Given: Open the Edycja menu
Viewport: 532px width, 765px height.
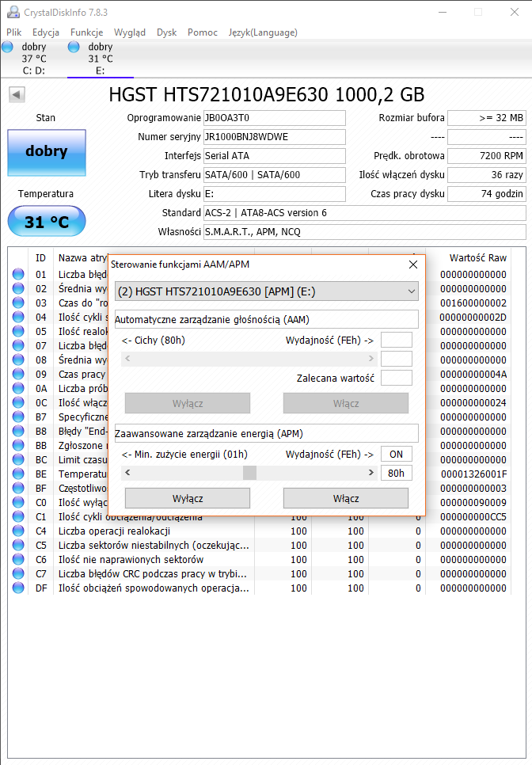Looking at the screenshot, I should 46,32.
